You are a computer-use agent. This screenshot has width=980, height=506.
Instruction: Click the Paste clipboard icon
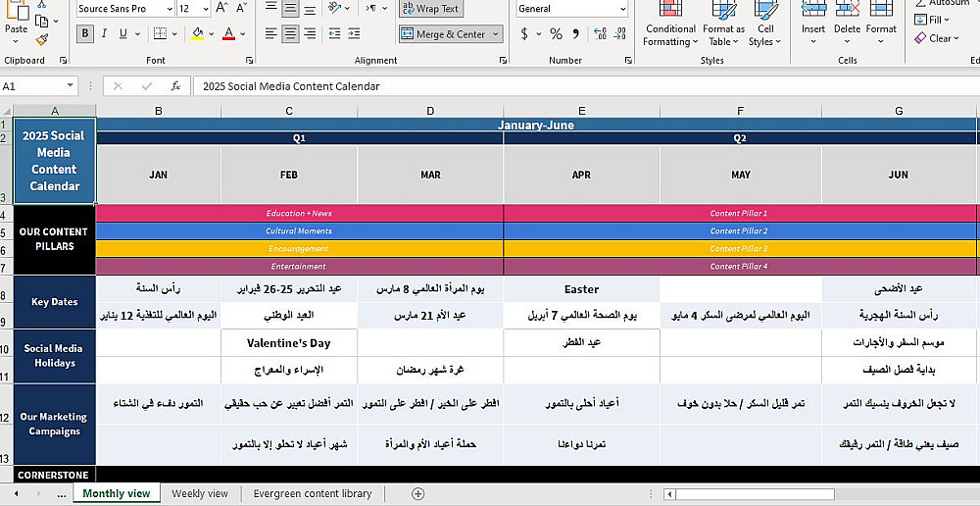point(17,11)
